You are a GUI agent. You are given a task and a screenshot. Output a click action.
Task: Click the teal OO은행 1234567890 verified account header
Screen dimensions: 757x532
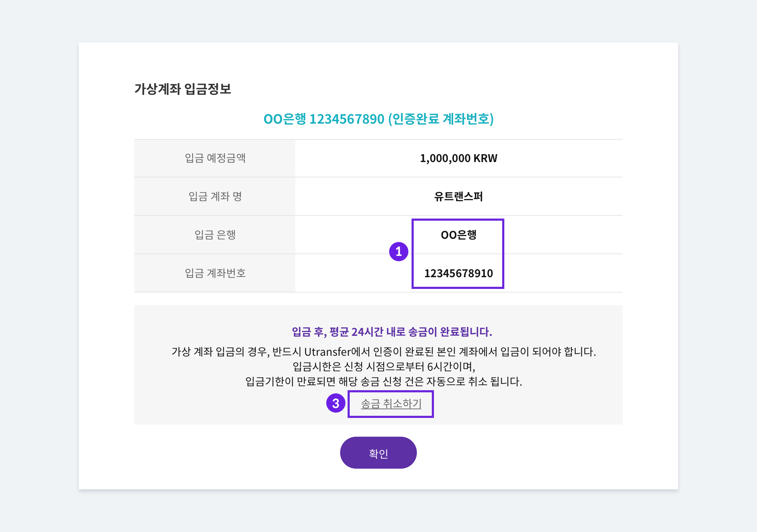coord(378,120)
